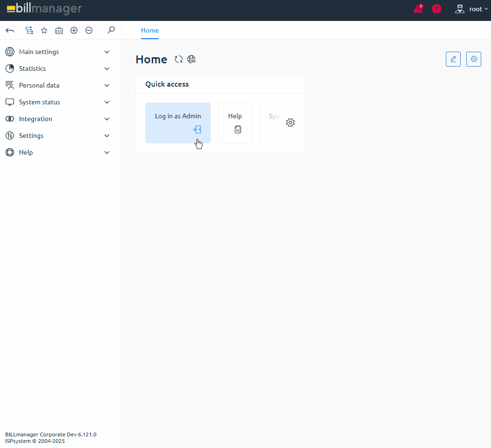491x448 pixels.
Task: Click the red error alert icon
Action: [437, 9]
